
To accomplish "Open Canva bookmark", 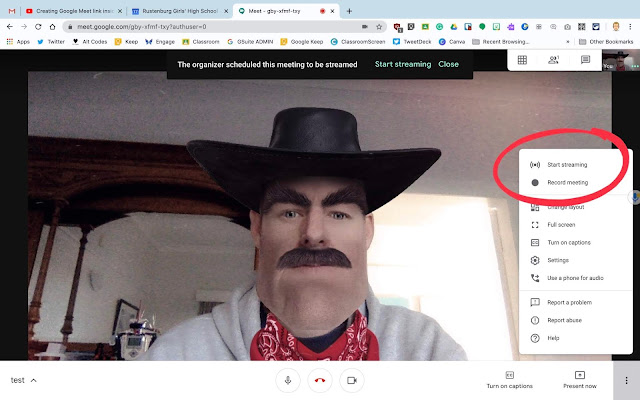I will (x=452, y=42).
